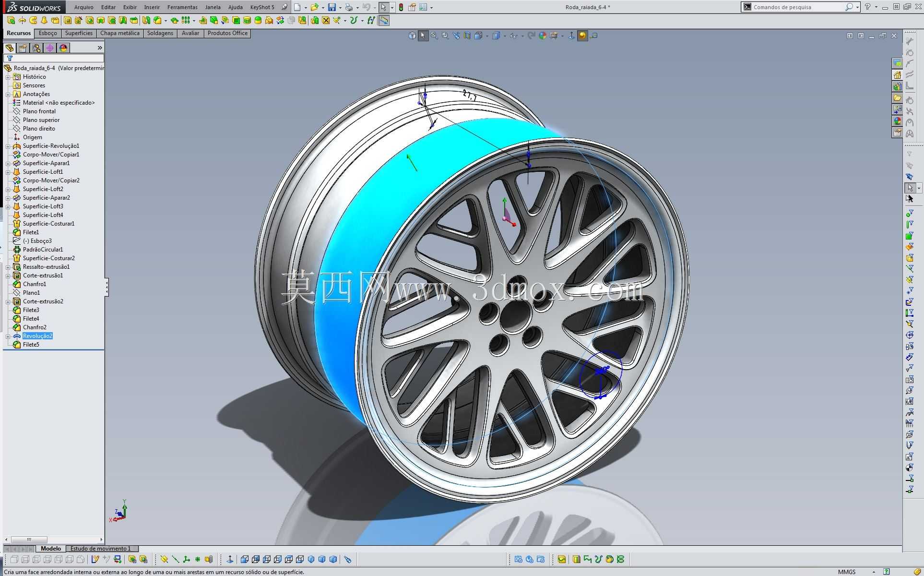
Task: Toggle the highlighted yellow sphere view button
Action: pos(582,36)
